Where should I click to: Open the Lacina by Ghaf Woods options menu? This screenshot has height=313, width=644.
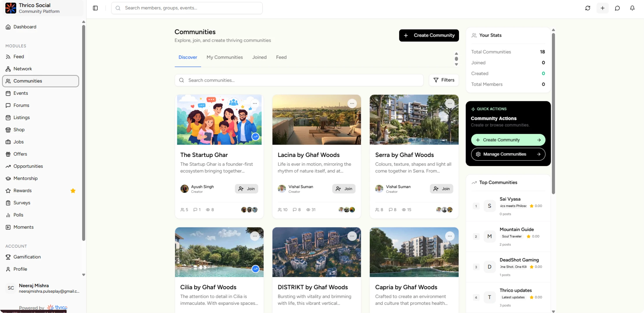click(352, 104)
